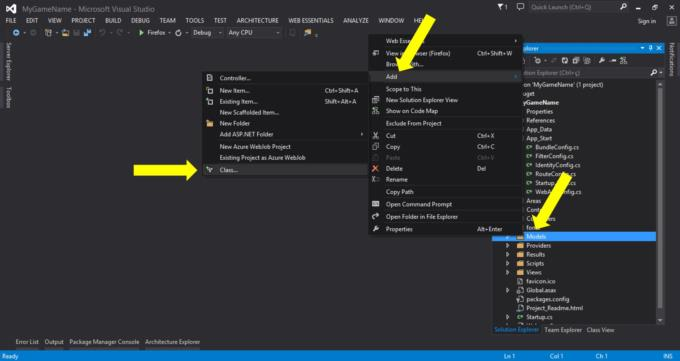Choose Exclude From Project in context menu
680x361 pixels.
click(x=445, y=123)
